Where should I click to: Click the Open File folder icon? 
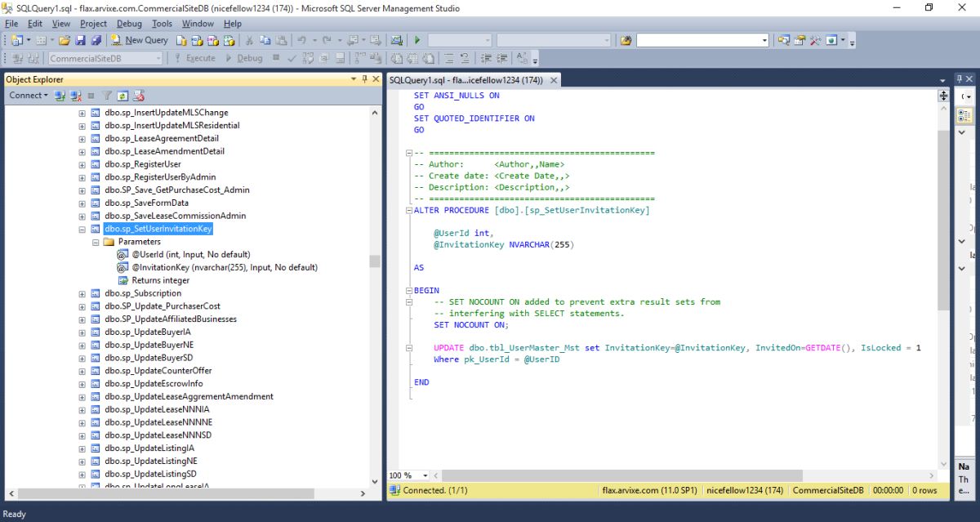click(x=65, y=40)
